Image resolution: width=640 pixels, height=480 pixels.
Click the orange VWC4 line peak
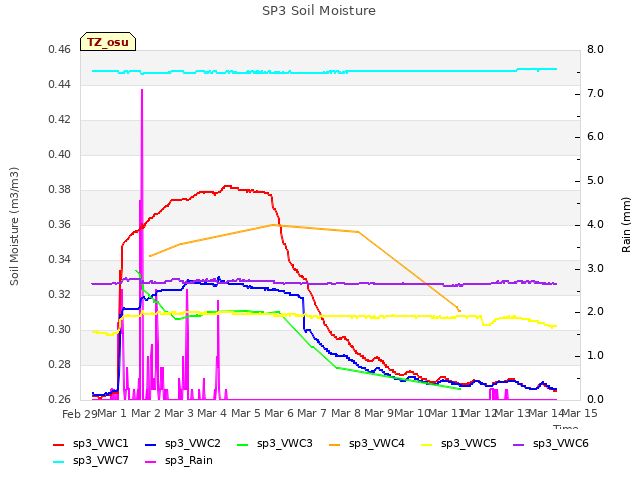tap(273, 224)
